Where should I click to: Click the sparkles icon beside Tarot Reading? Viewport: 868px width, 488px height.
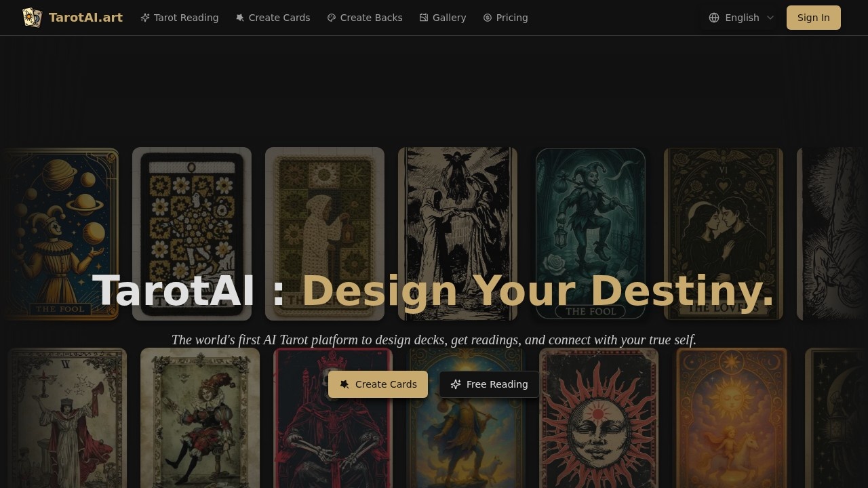click(144, 18)
